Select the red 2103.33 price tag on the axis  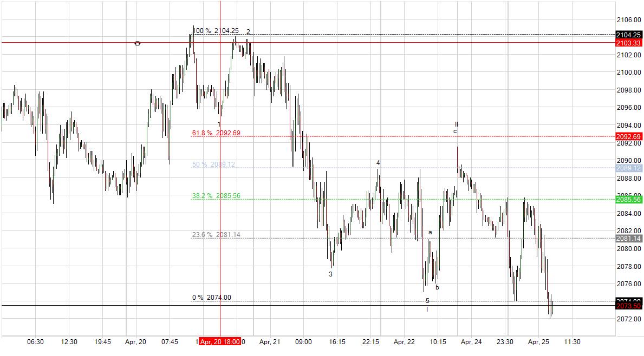point(628,43)
